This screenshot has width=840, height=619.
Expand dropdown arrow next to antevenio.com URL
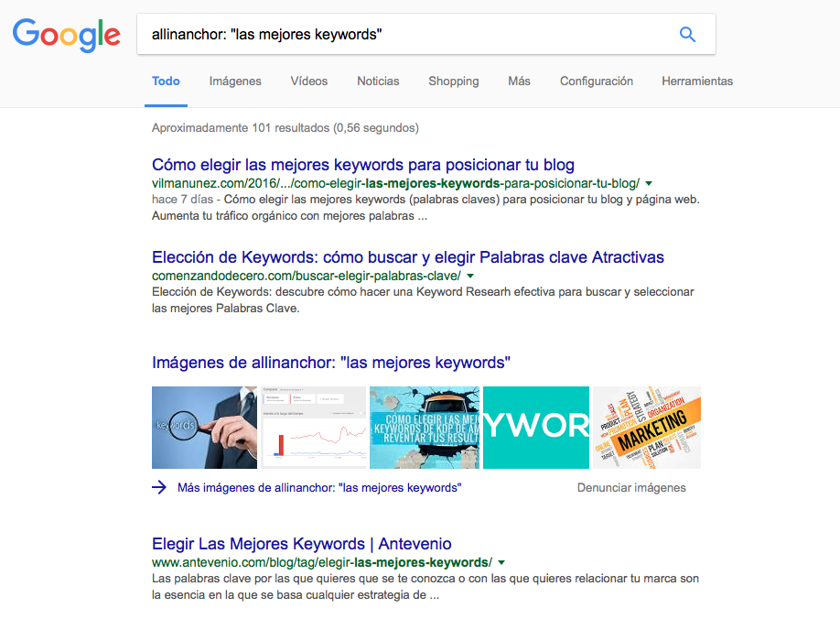pyautogui.click(x=501, y=562)
